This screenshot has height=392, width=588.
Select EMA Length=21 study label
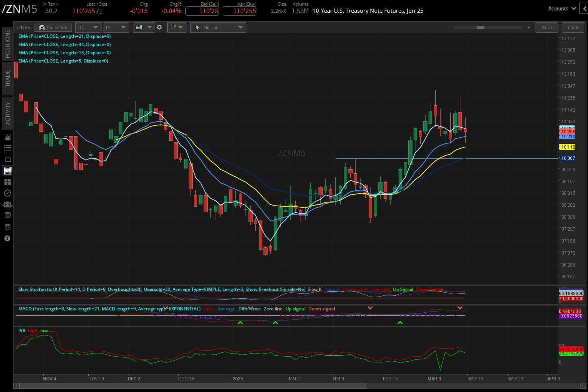tap(64, 36)
